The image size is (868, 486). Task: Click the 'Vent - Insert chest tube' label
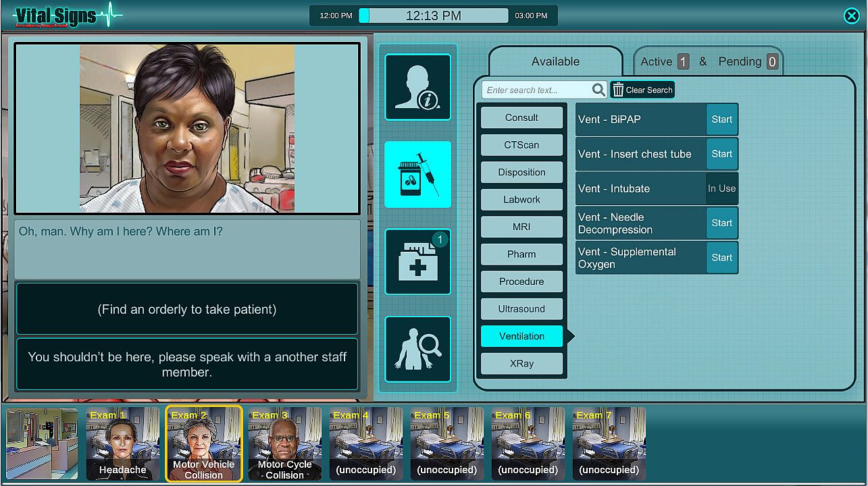coord(635,154)
